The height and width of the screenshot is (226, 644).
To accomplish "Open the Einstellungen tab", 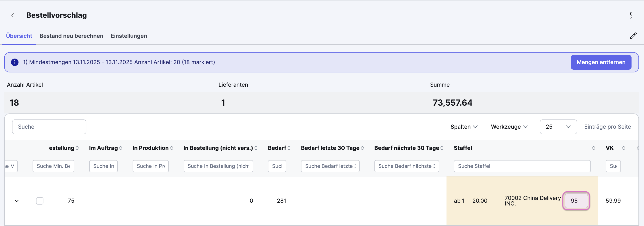I will point(129,36).
